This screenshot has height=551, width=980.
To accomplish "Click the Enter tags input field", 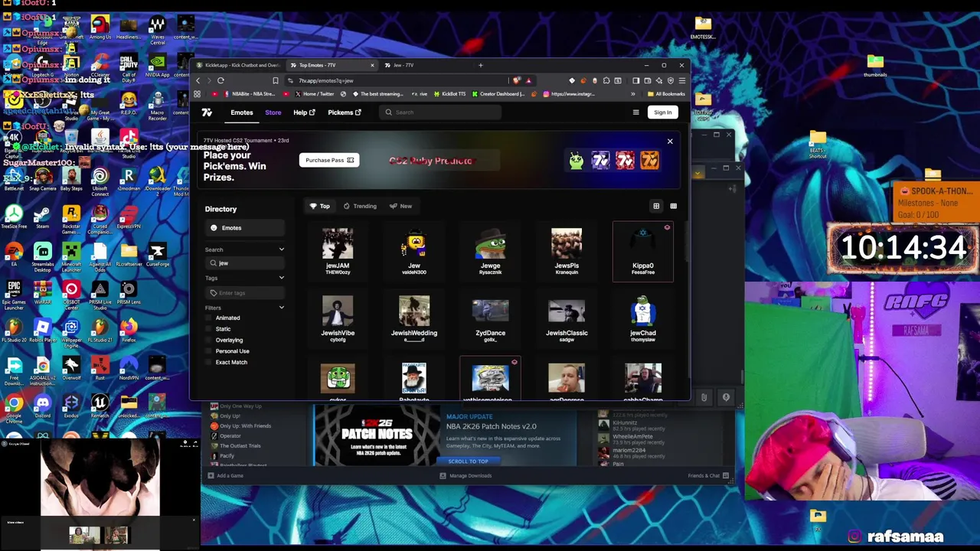I will 245,292.
